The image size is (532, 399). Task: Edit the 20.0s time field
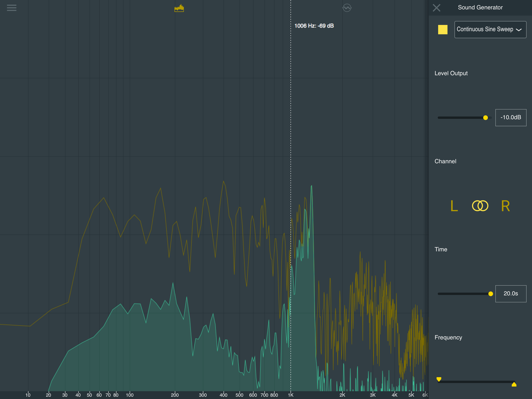click(x=511, y=294)
